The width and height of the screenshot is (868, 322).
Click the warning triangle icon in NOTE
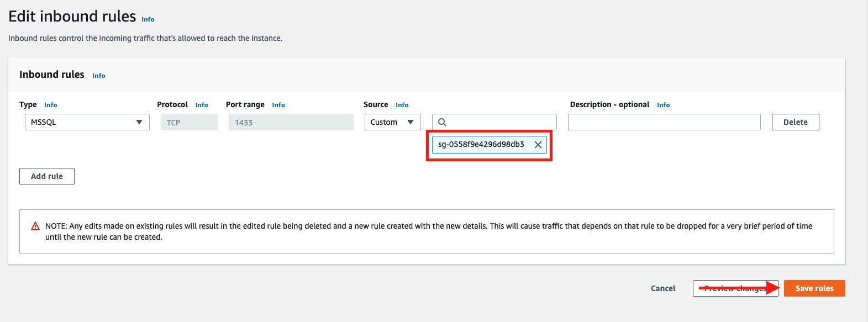tap(35, 226)
